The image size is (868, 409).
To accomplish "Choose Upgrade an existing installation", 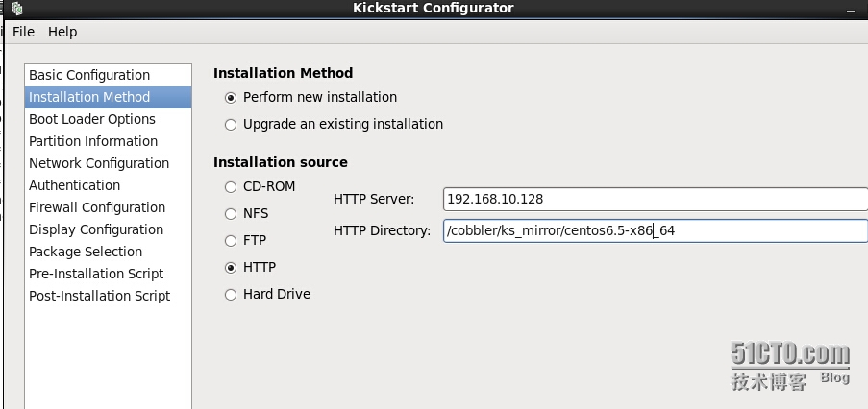I will [x=231, y=125].
